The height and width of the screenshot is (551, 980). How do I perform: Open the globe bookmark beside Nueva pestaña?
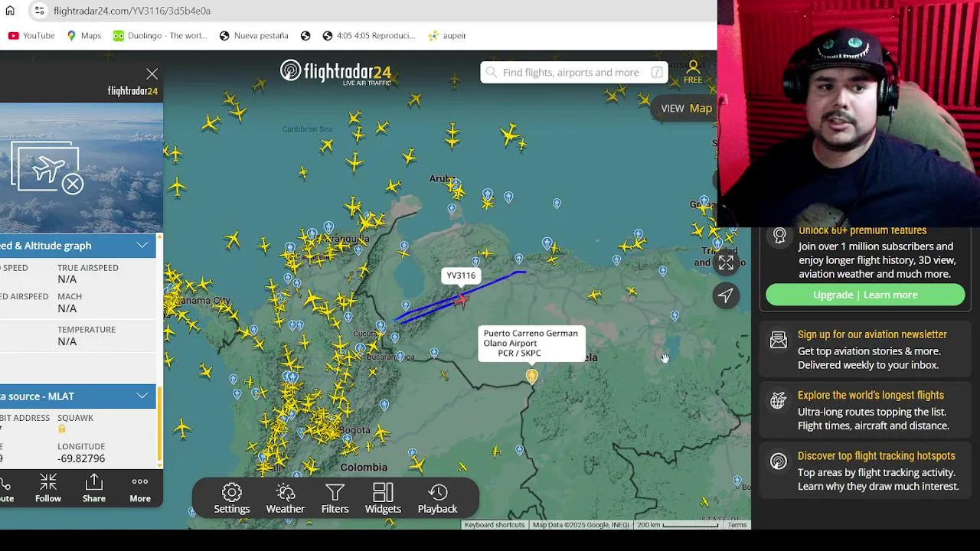coord(305,35)
